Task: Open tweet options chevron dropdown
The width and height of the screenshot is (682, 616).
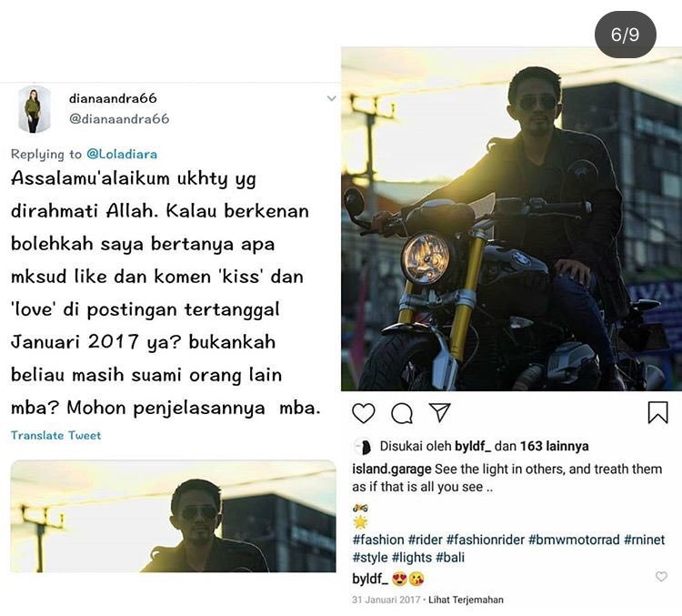Action: [331, 98]
